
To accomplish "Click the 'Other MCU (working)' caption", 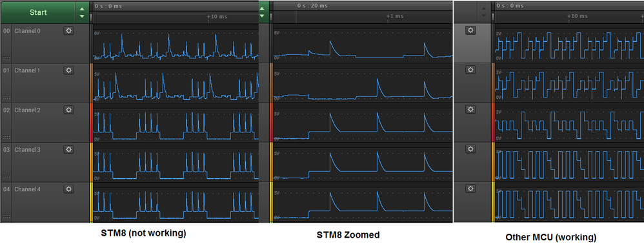I will pos(551,237).
